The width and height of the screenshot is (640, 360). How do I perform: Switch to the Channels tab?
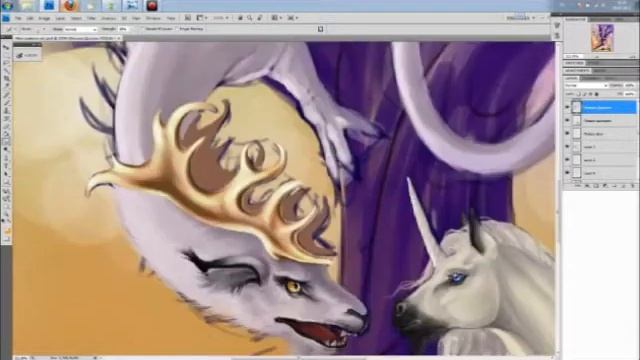591,78
